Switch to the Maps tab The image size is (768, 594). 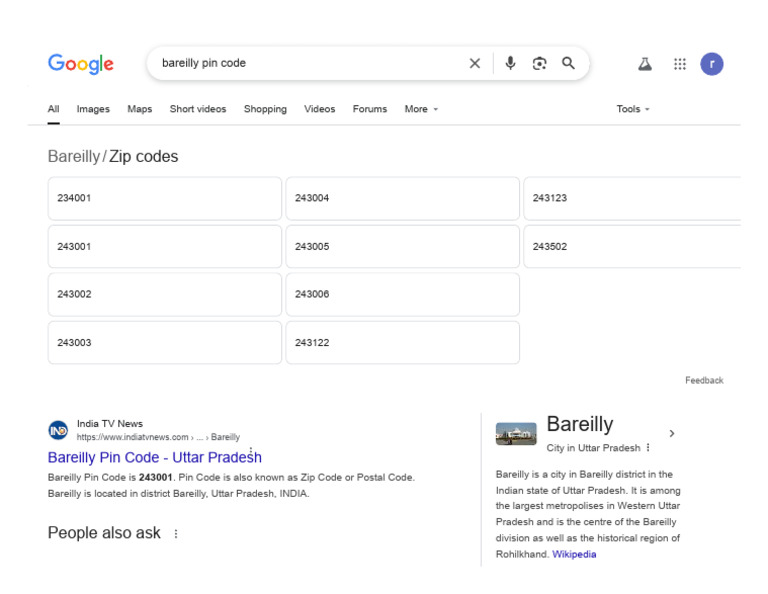(140, 109)
